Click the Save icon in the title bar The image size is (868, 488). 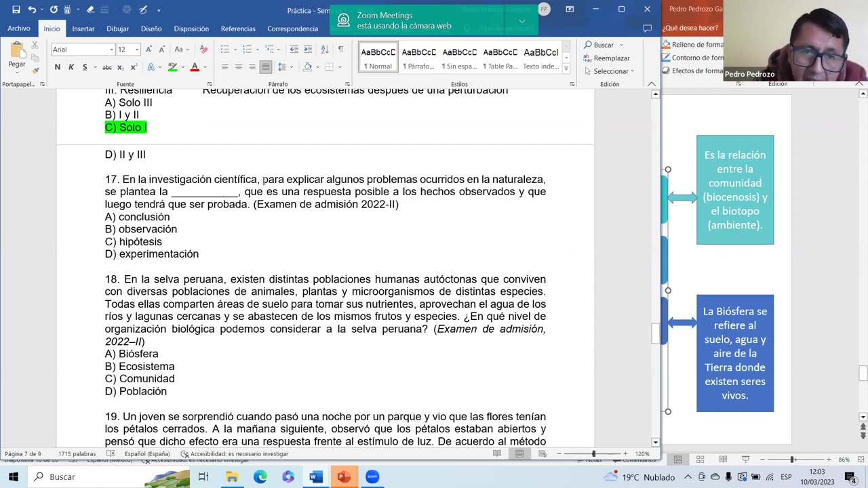(16, 10)
